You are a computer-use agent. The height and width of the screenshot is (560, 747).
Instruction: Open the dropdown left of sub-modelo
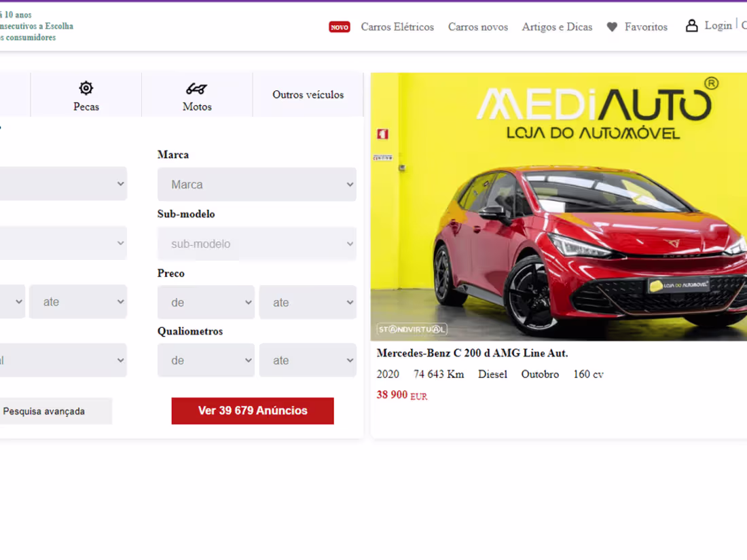click(63, 243)
